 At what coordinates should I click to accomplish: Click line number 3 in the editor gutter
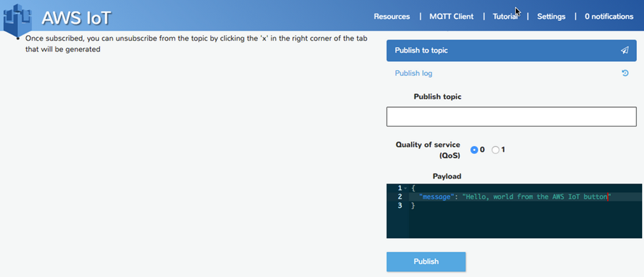click(399, 206)
